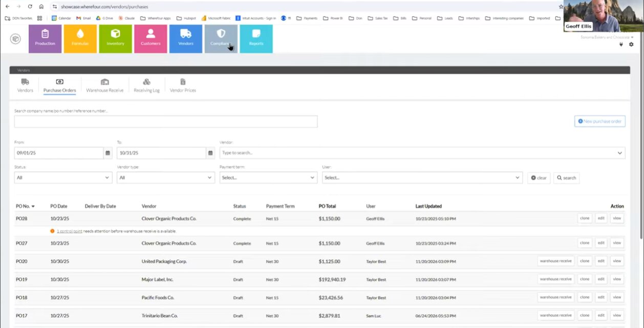
Task: Click the clear filters button
Action: pos(539,178)
